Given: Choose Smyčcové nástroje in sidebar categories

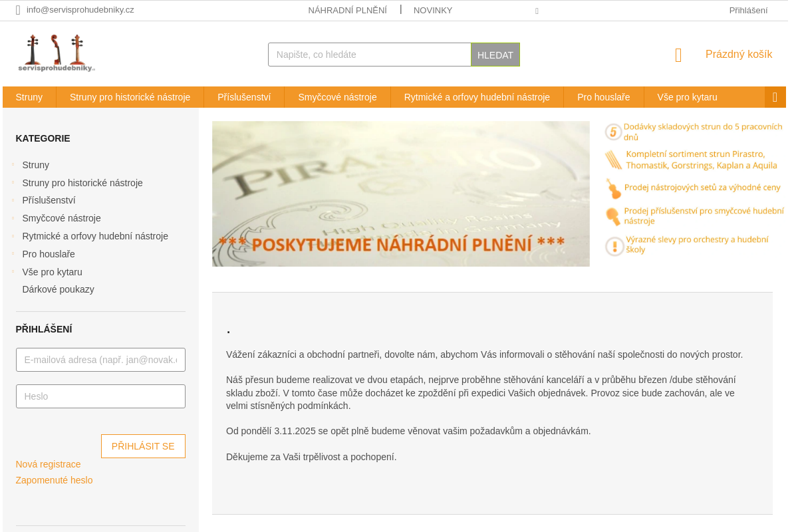Looking at the screenshot, I should point(61,218).
